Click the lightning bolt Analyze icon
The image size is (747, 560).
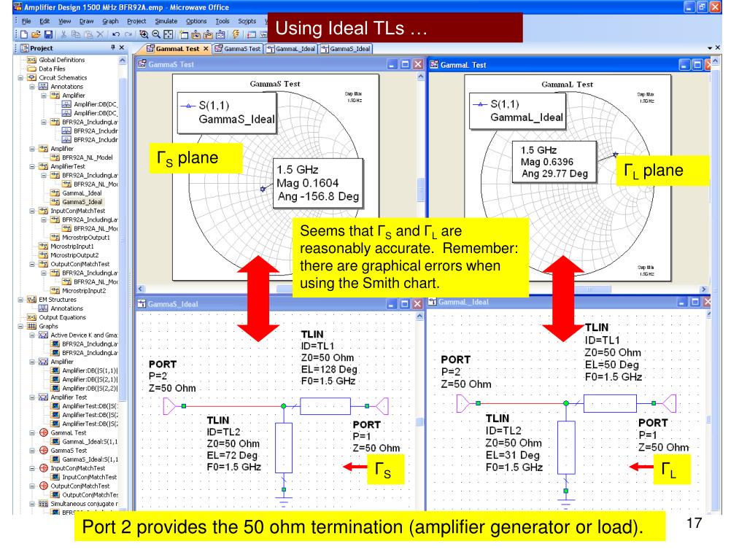[x=236, y=34]
